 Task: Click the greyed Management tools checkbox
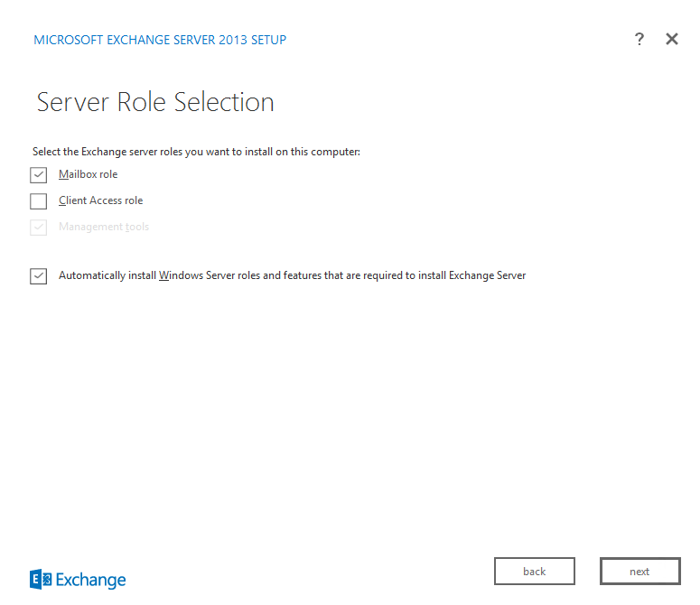[39, 228]
